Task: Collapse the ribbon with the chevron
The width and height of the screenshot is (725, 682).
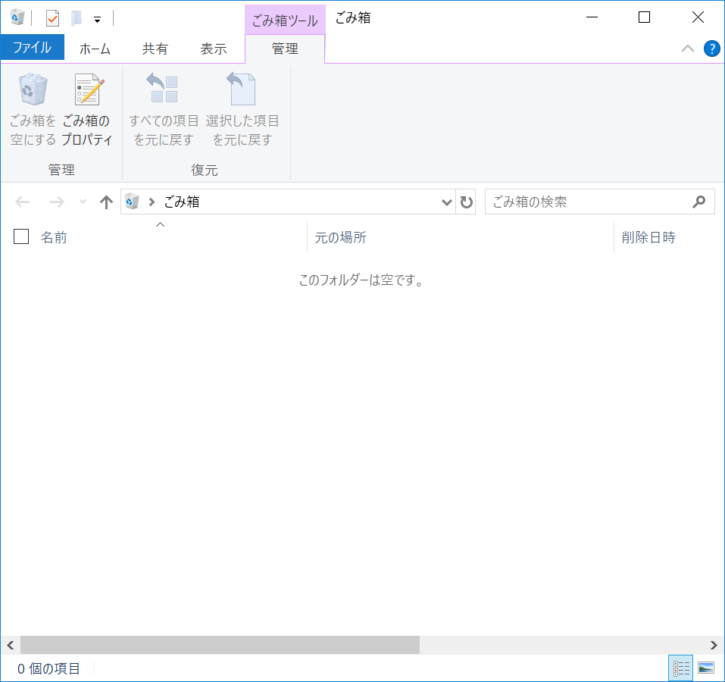Action: (688, 49)
